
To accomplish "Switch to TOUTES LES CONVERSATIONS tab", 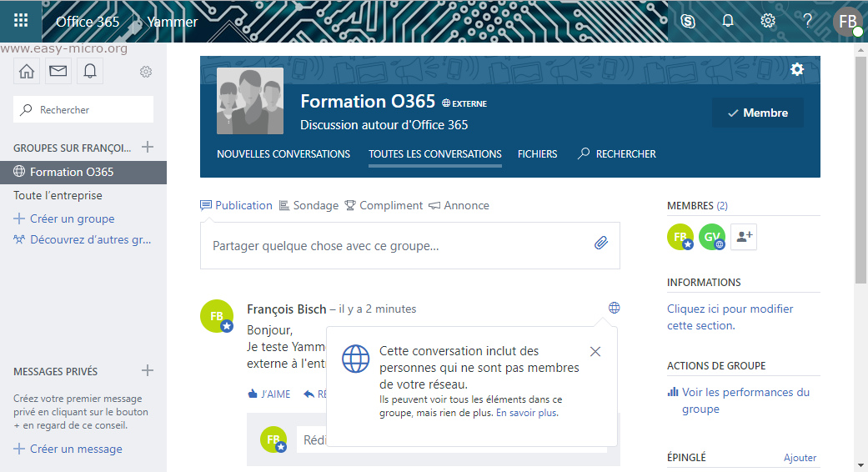I will [435, 154].
